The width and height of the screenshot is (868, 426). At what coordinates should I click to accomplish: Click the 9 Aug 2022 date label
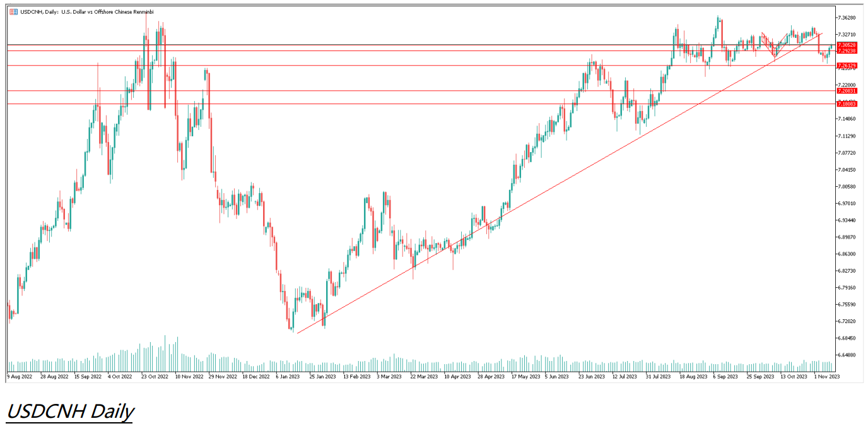(x=20, y=376)
